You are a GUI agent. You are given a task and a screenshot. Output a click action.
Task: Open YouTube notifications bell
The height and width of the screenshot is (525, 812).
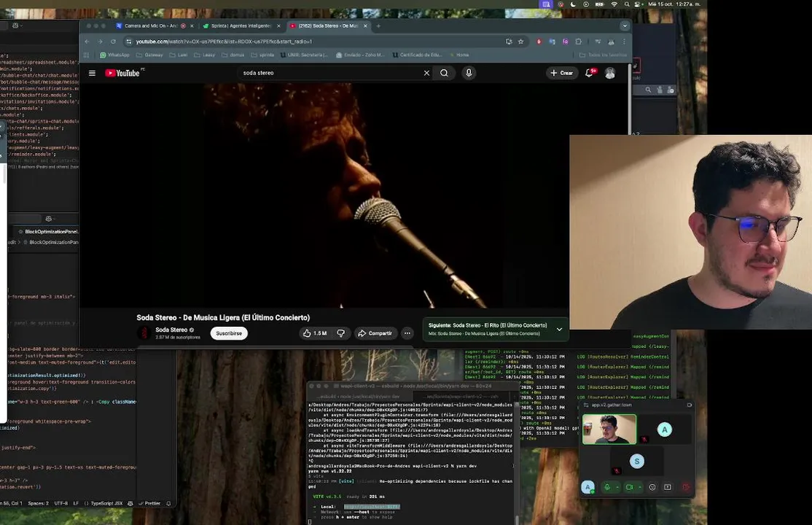pyautogui.click(x=590, y=73)
